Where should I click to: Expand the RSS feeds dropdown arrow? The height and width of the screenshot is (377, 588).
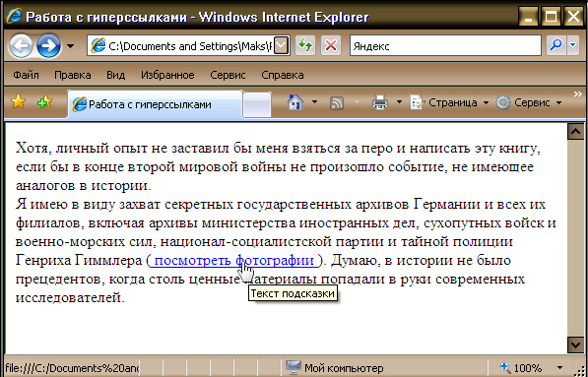(x=357, y=102)
